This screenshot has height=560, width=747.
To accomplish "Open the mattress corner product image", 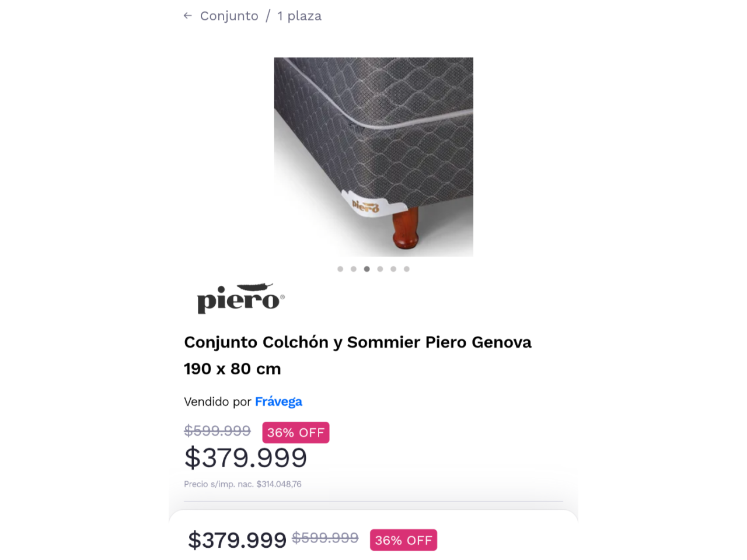I will point(373,157).
